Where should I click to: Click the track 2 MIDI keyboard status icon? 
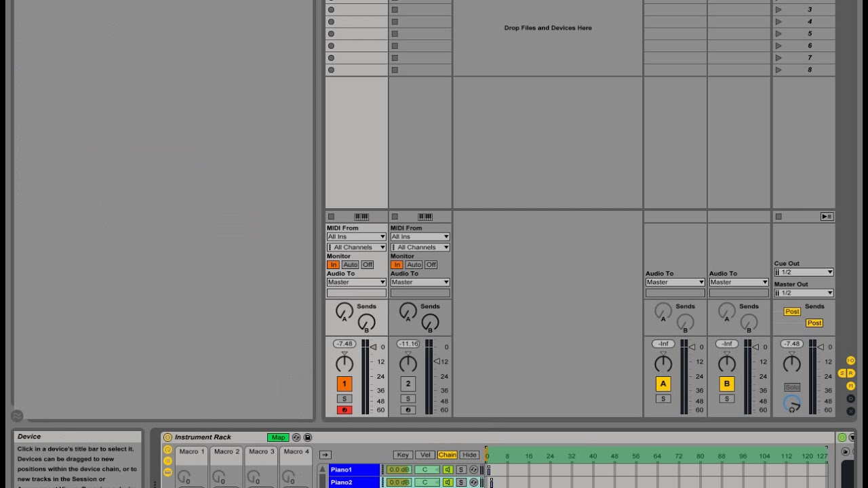click(x=425, y=217)
